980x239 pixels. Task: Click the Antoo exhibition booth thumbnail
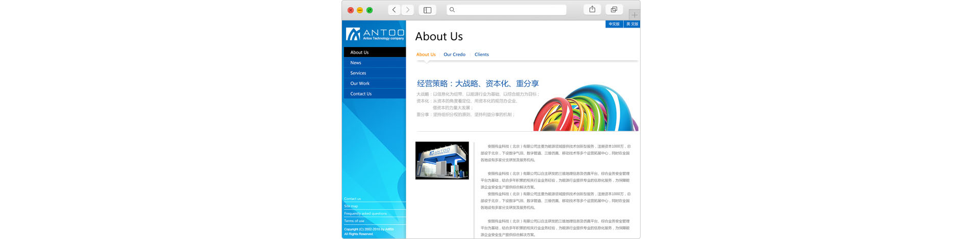tap(442, 160)
